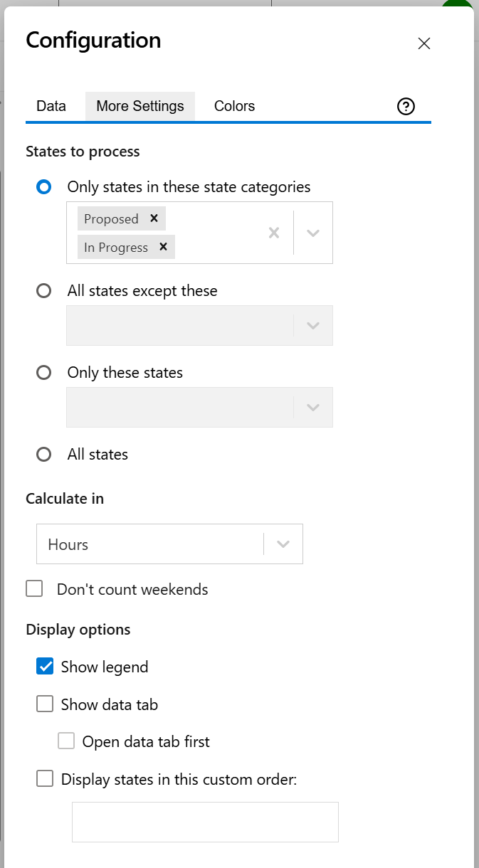This screenshot has width=479, height=868.
Task: Open the Calculate in Hours dropdown
Action: coord(283,544)
